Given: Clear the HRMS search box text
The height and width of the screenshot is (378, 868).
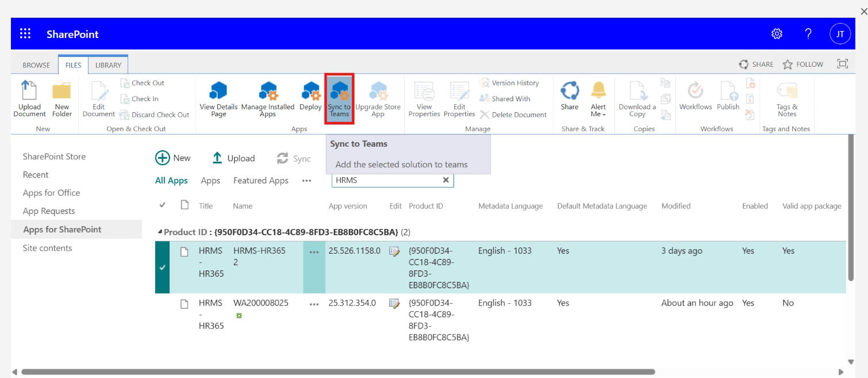Looking at the screenshot, I should click(445, 180).
